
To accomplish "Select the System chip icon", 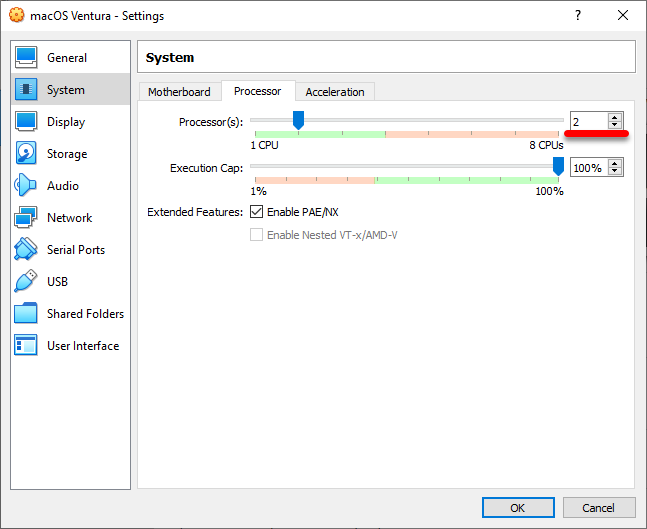I will click(26, 89).
